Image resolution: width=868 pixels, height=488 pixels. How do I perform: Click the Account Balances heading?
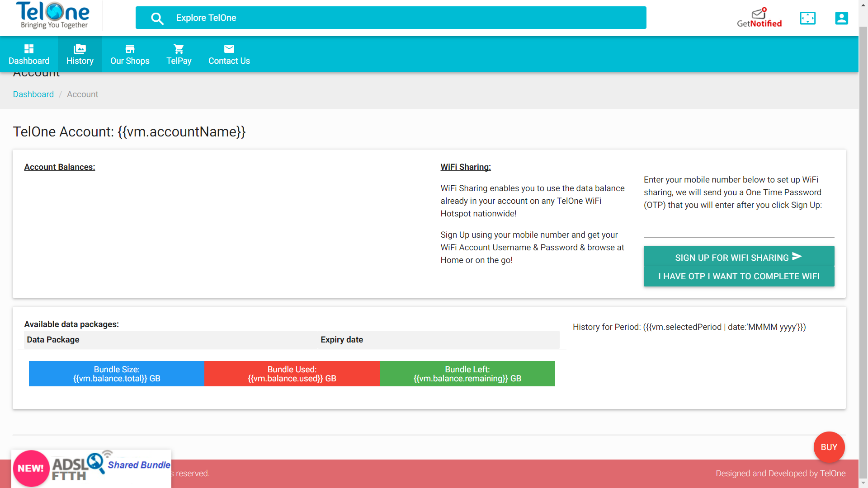[x=60, y=167]
